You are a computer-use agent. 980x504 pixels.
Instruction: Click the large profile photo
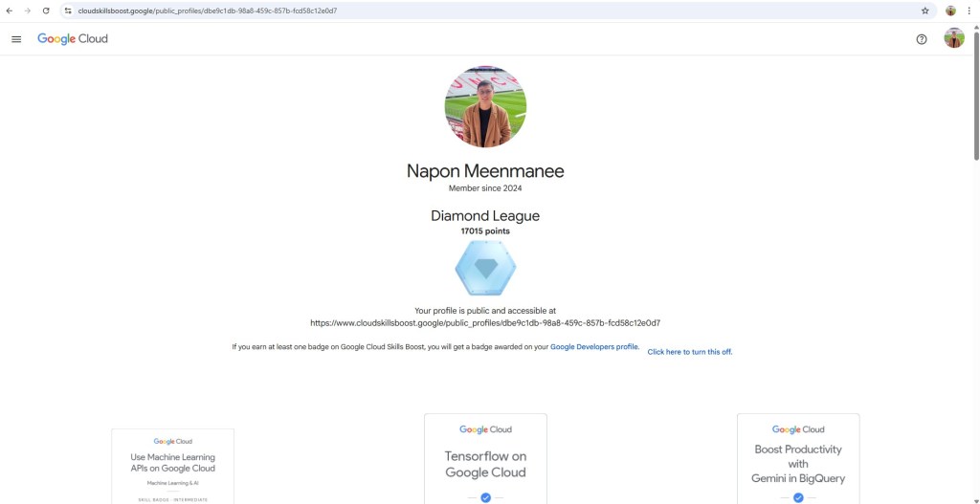[485, 106]
